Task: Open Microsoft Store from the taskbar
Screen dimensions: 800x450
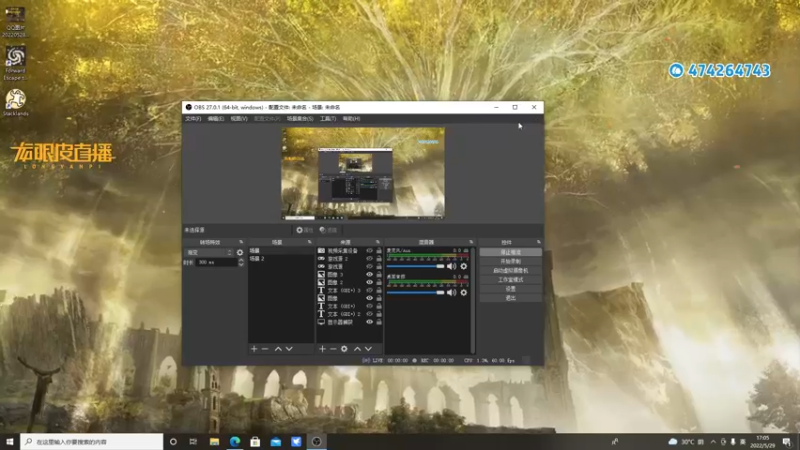Action: click(x=255, y=441)
